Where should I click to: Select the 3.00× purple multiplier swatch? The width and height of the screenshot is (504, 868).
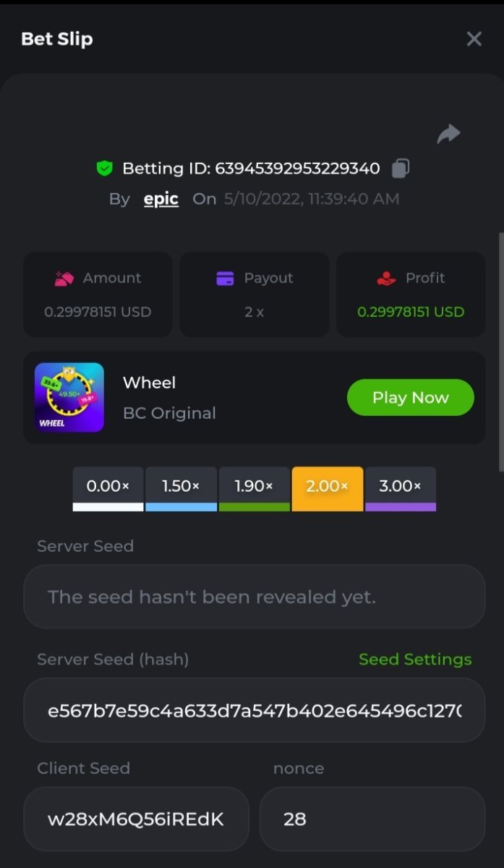(400, 488)
